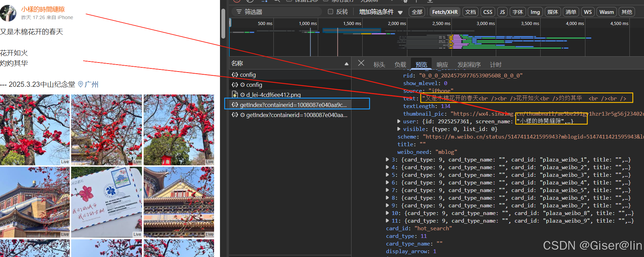
Task: Expand the visible object in preview
Action: point(399,129)
